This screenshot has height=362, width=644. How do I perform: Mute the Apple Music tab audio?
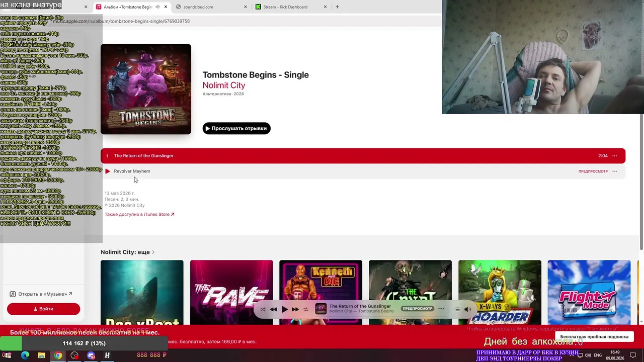coord(157,7)
